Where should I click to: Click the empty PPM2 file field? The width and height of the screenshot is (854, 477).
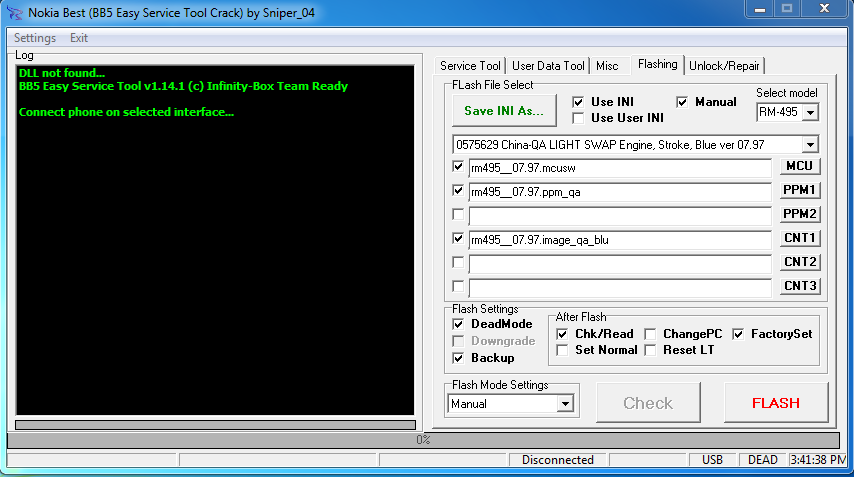[620, 216]
